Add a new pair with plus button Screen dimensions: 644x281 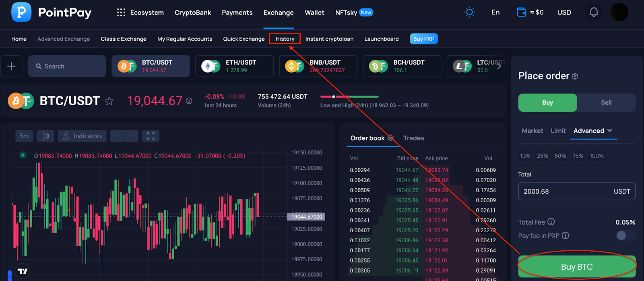pyautogui.click(x=11, y=66)
